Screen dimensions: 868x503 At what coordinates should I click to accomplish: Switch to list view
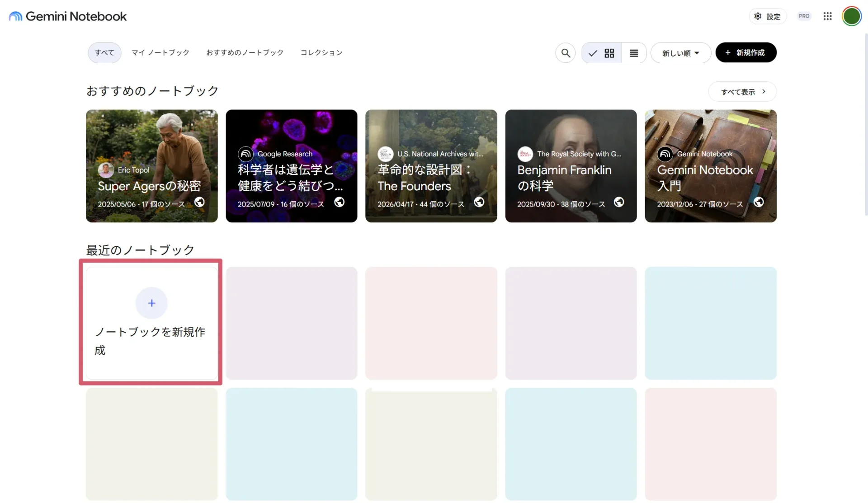tap(634, 53)
